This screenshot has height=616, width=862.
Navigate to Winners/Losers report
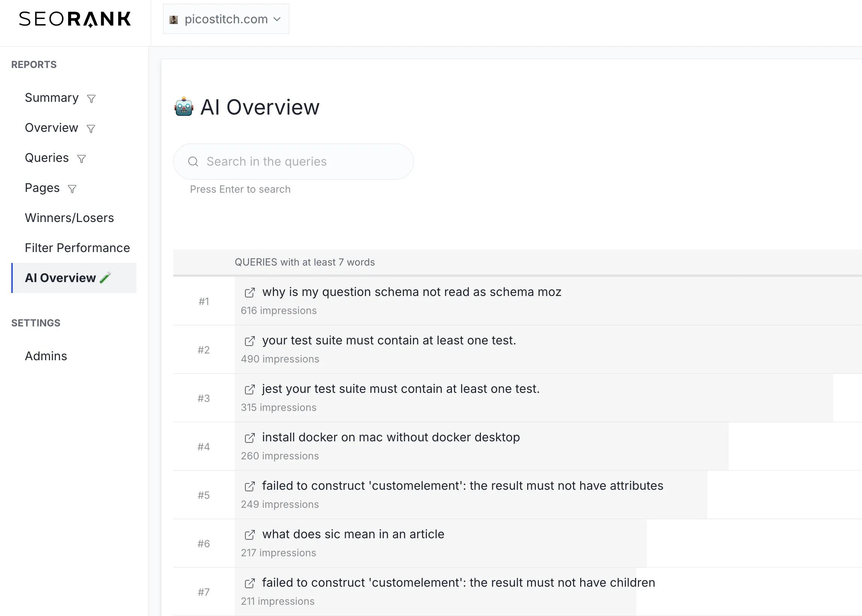point(70,218)
